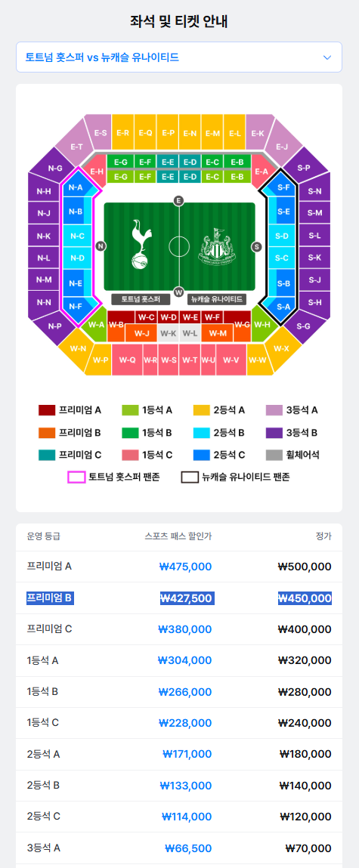Click the 3등석 B purple legend swatch
The image size is (359, 868).
point(274,433)
